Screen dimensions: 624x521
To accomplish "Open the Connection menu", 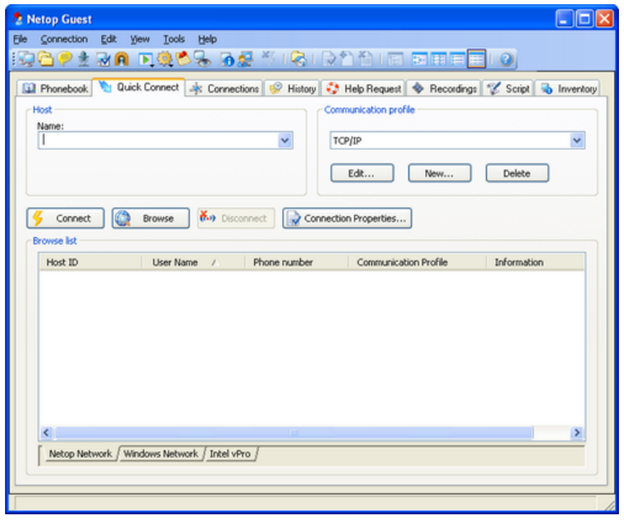I will (64, 39).
